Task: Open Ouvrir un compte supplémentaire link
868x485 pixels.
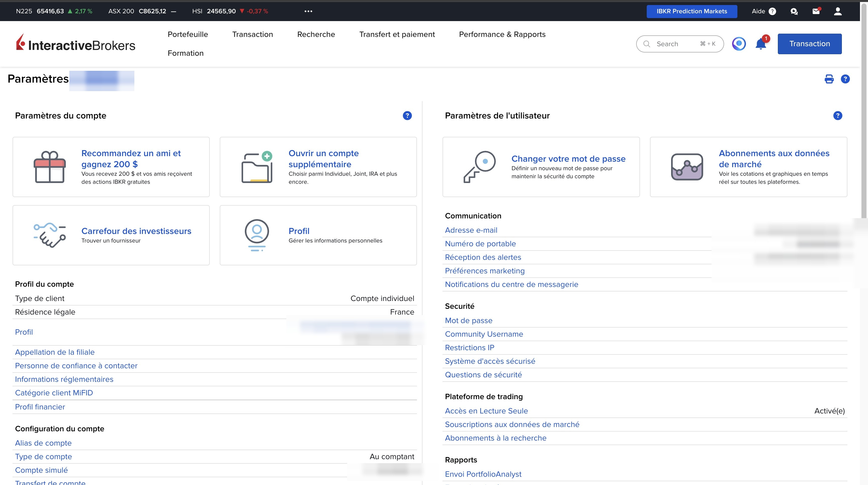Action: coord(323,159)
